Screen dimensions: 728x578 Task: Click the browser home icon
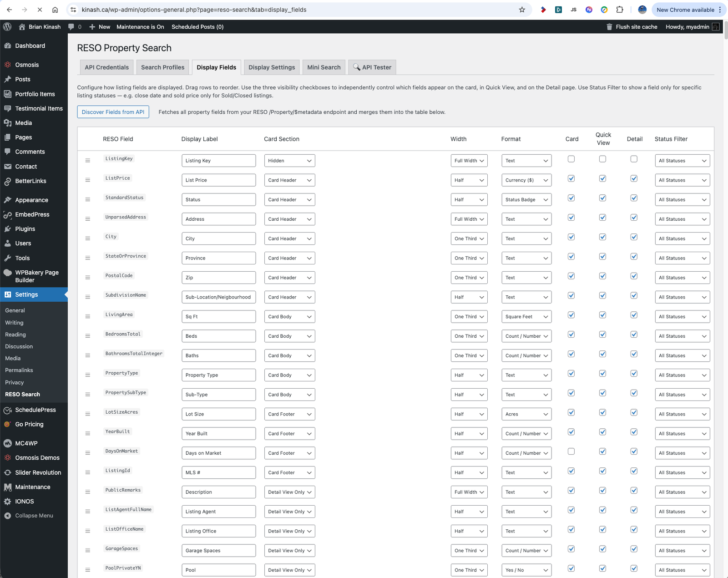pyautogui.click(x=55, y=10)
